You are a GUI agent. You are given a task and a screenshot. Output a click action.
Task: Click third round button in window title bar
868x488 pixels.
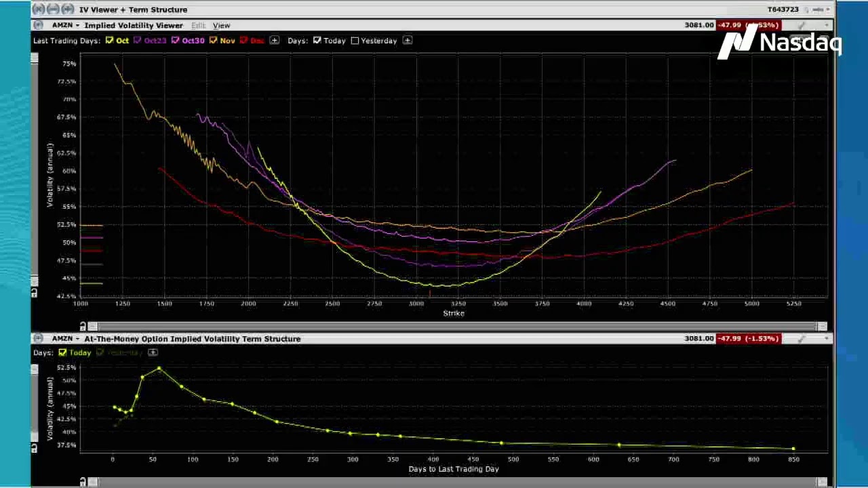click(x=67, y=9)
